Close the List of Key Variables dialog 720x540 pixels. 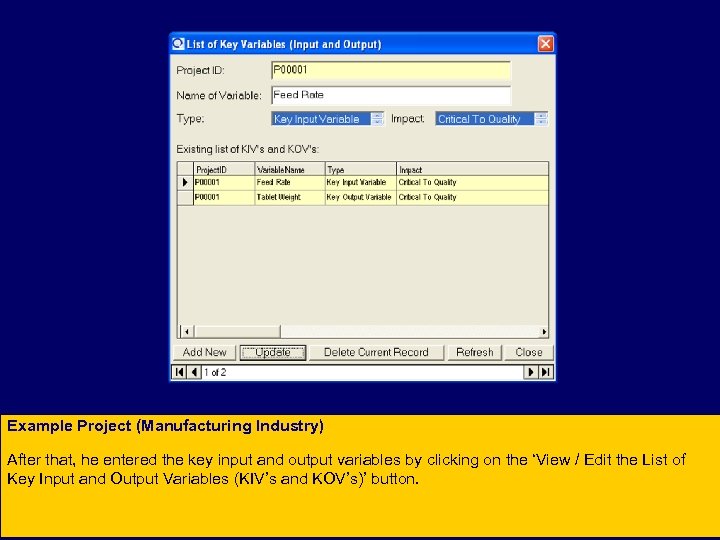click(x=545, y=44)
